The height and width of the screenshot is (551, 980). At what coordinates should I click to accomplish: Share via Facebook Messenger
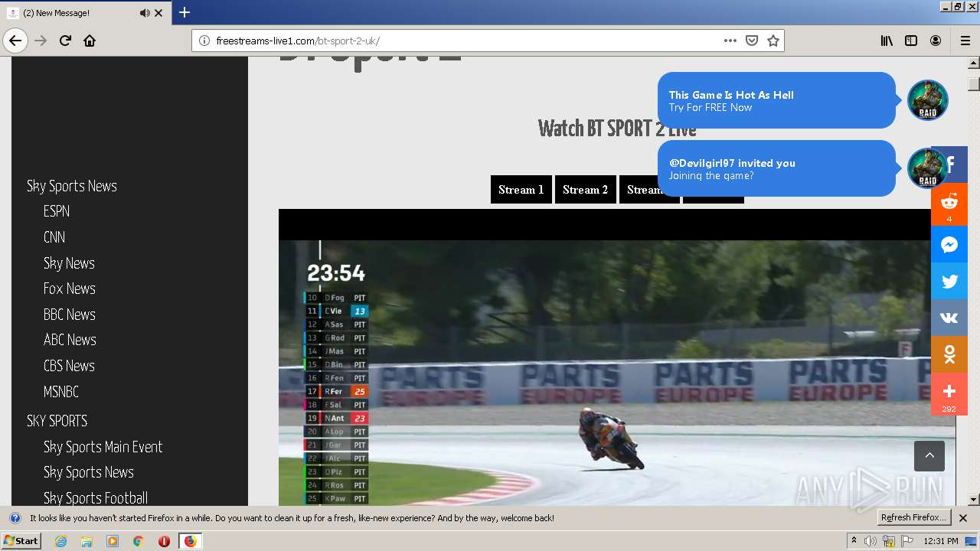pyautogui.click(x=949, y=245)
